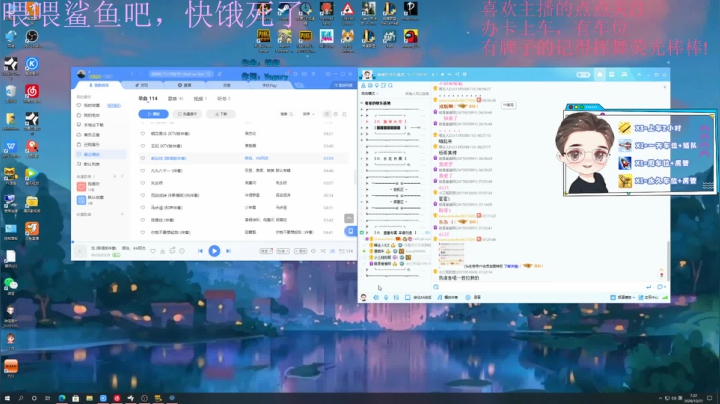This screenshot has width=720, height=404.
Task: Collapse the 收藏歌单 section in Kugou sidebar
Action: (x=122, y=214)
